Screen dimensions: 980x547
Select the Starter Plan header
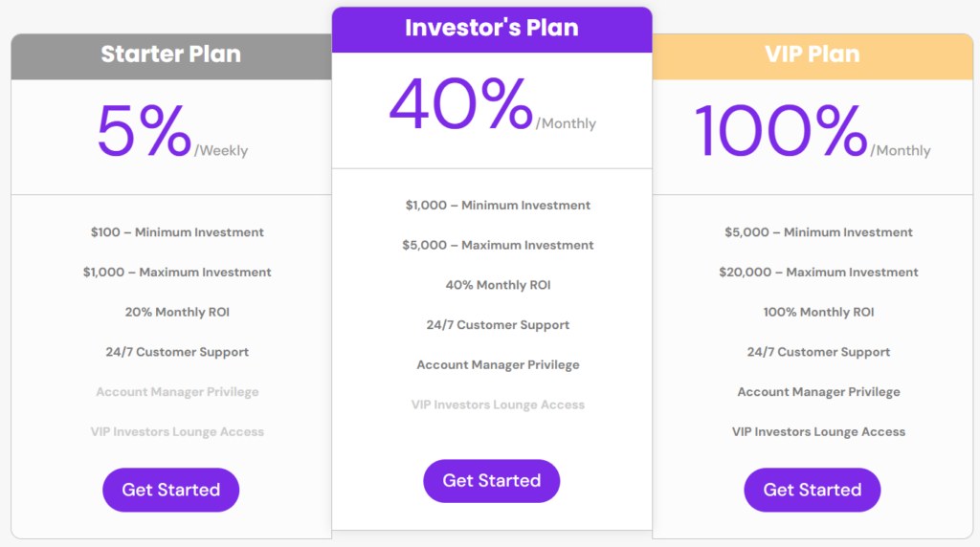pyautogui.click(x=170, y=55)
